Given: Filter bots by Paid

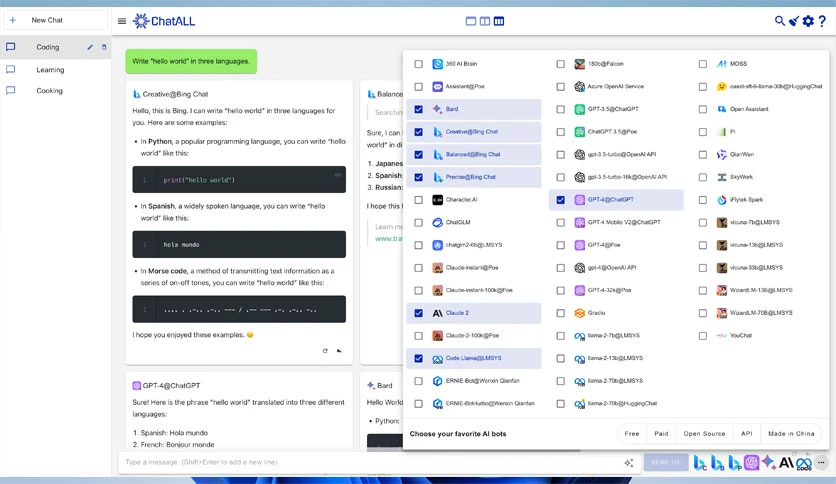Looking at the screenshot, I should pyautogui.click(x=661, y=433).
